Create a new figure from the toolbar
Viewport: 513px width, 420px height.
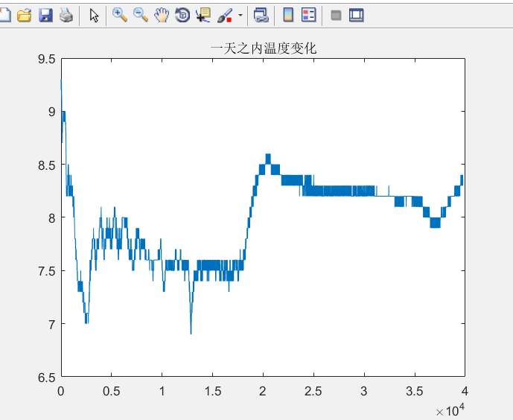pyautogui.click(x=4, y=15)
